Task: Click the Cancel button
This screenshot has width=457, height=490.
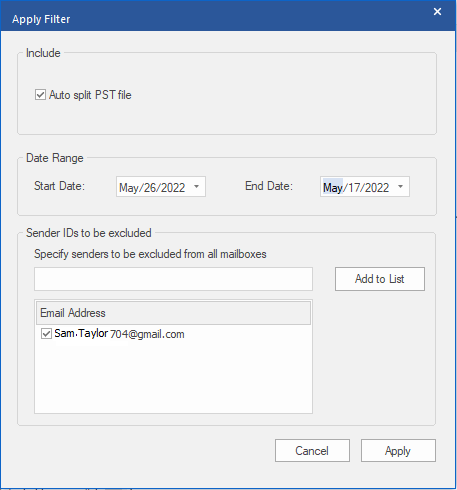Action: tap(312, 450)
